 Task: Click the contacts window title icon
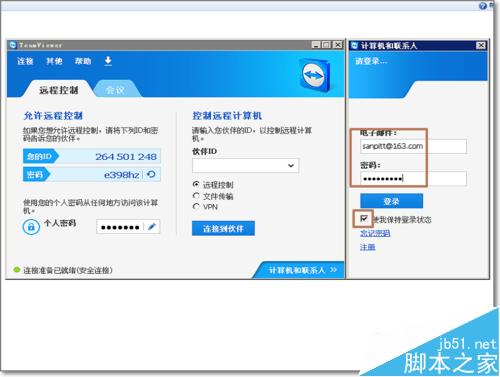click(x=355, y=45)
